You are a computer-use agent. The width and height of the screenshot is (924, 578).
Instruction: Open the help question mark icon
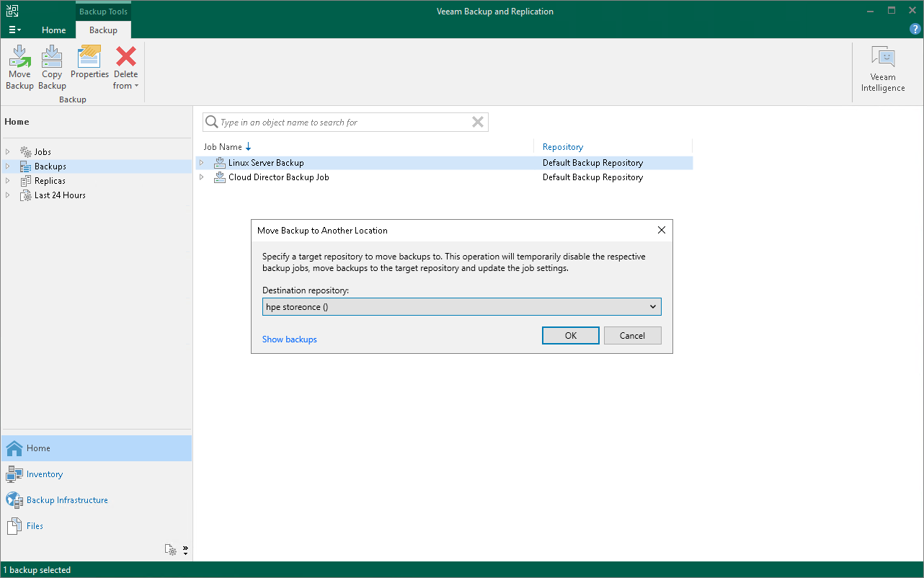[x=915, y=29]
